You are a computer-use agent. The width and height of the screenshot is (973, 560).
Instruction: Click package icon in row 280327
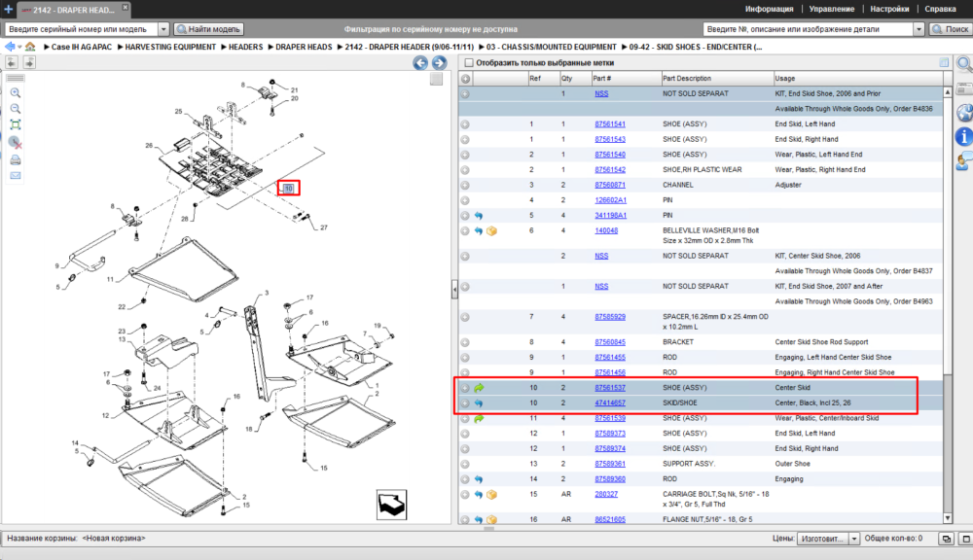[491, 495]
